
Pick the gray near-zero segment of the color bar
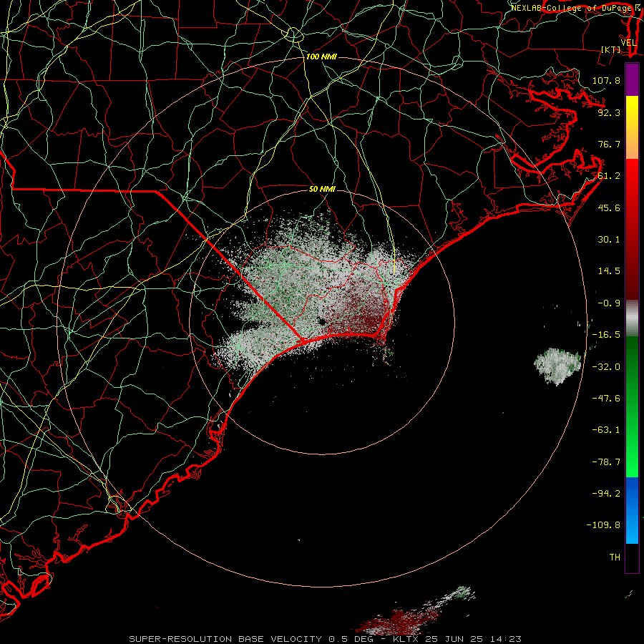click(632, 318)
